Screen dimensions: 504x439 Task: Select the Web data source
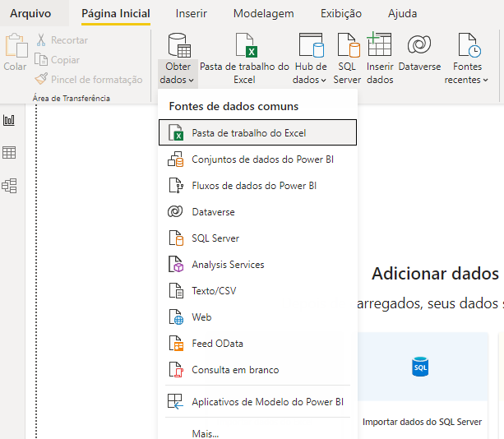pos(257,317)
